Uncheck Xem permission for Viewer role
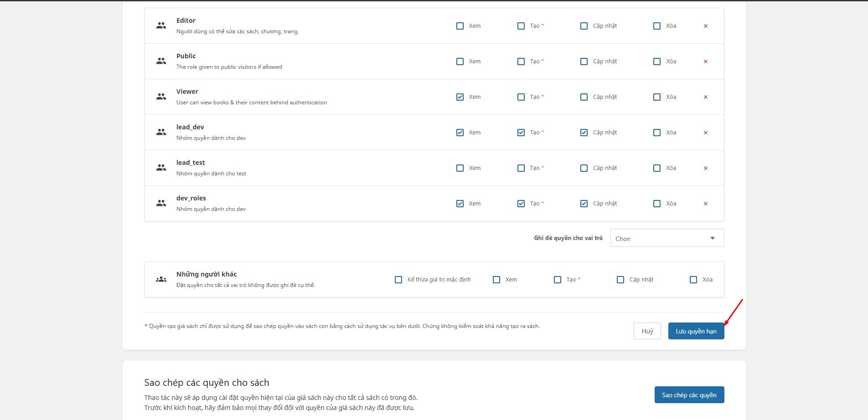 (460, 97)
